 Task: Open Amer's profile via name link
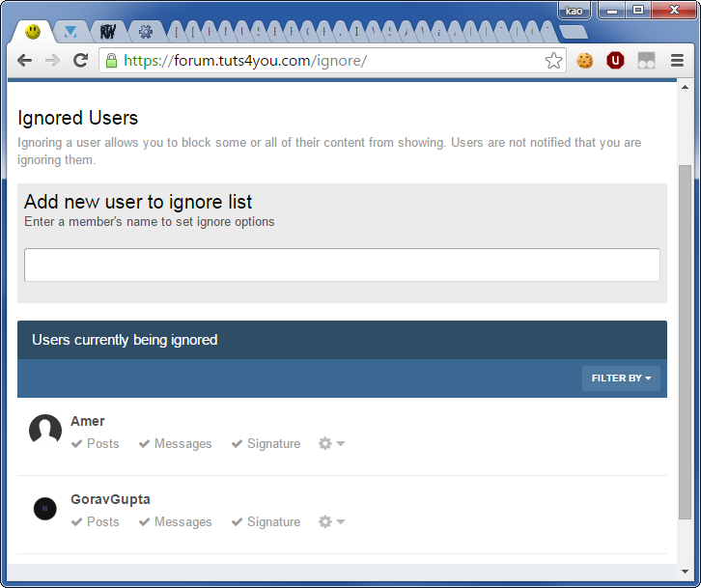point(88,421)
